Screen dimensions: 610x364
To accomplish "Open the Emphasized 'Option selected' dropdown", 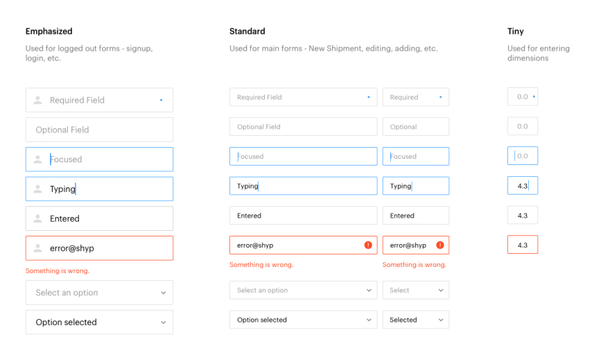I will click(x=99, y=322).
